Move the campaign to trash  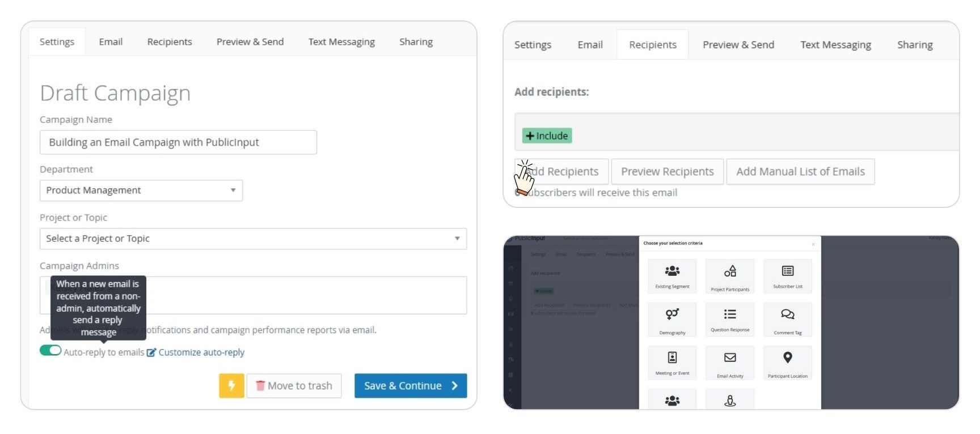[x=294, y=386]
